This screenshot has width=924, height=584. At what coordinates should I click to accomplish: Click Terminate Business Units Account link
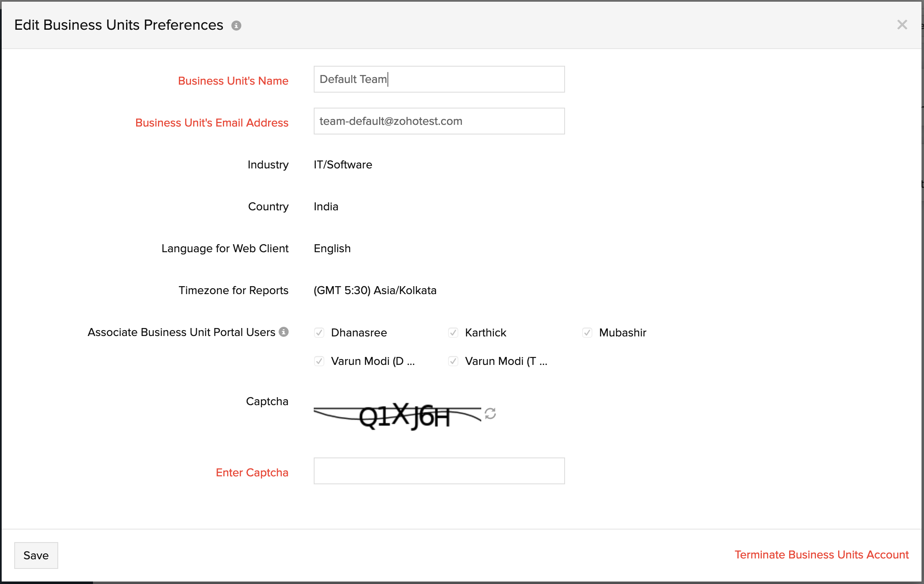[x=821, y=555]
